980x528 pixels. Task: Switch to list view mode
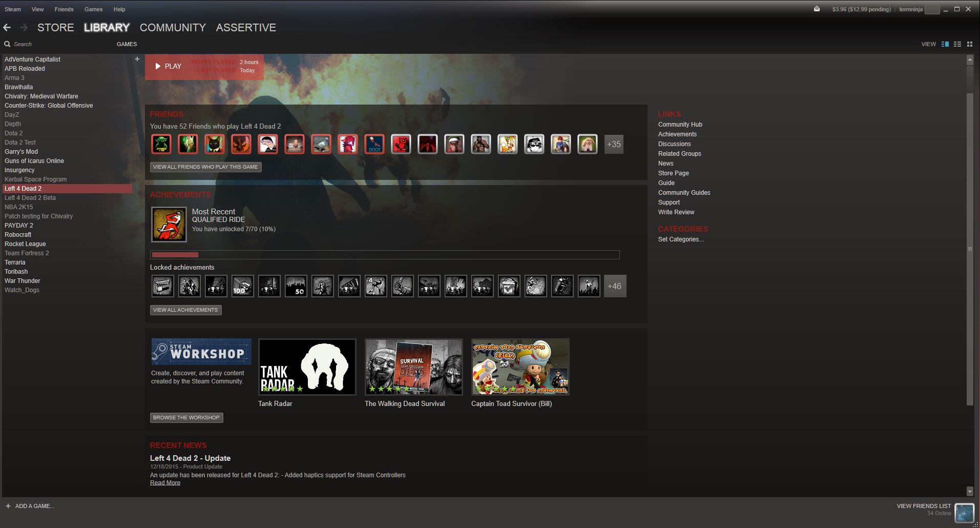pos(957,44)
